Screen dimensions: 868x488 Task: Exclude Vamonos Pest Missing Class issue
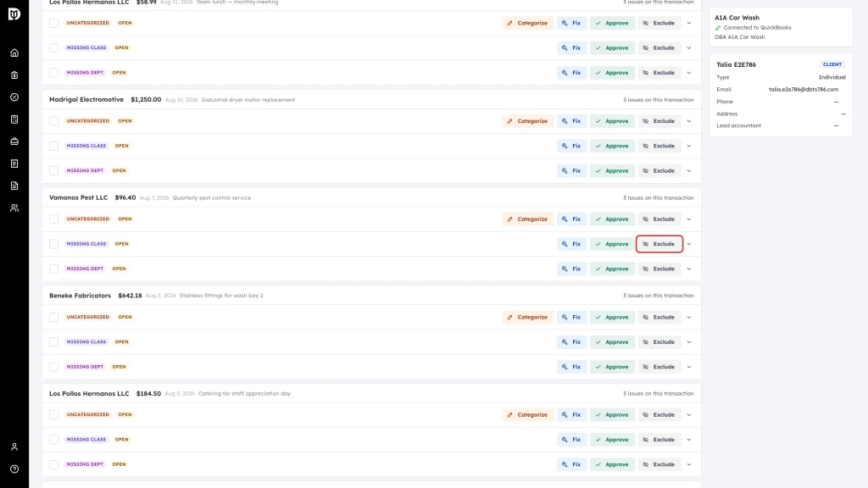(x=659, y=244)
